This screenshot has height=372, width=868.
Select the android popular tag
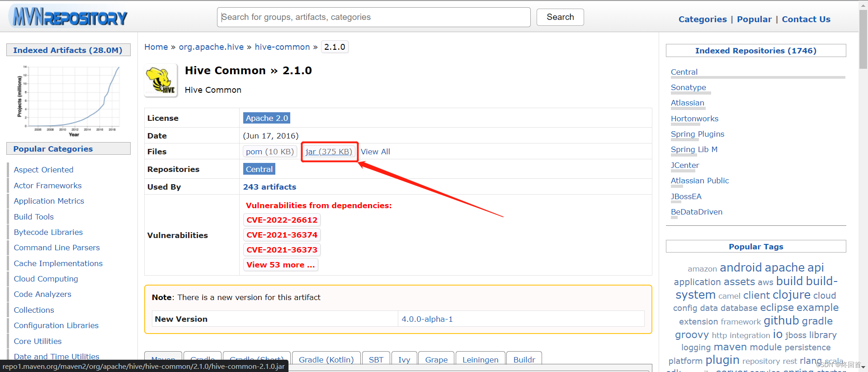(741, 267)
